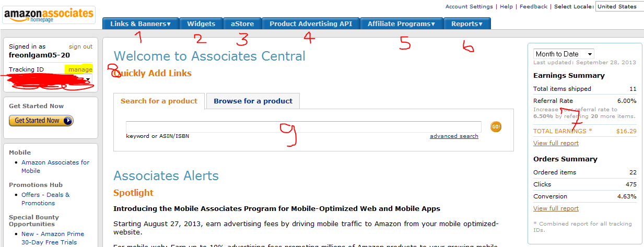The width and height of the screenshot is (644, 247).
Task: Expand the Affiliate Programs menu
Action: 401,23
